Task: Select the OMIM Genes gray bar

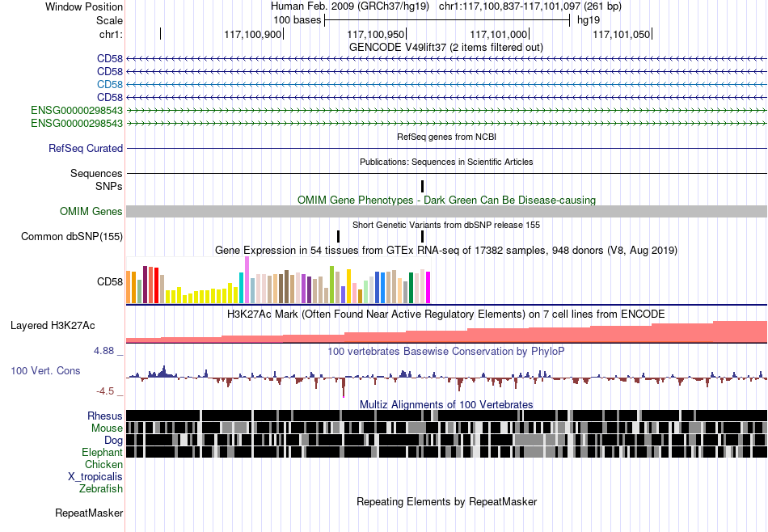Action: [446, 211]
